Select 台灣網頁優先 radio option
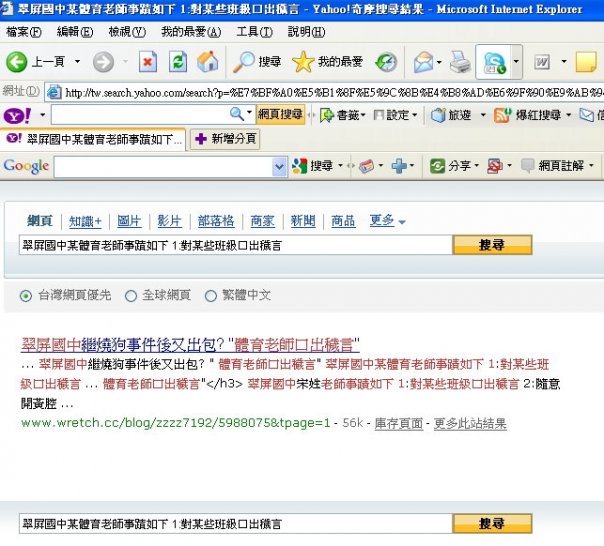Image resolution: width=604 pixels, height=546 pixels. pyautogui.click(x=26, y=296)
